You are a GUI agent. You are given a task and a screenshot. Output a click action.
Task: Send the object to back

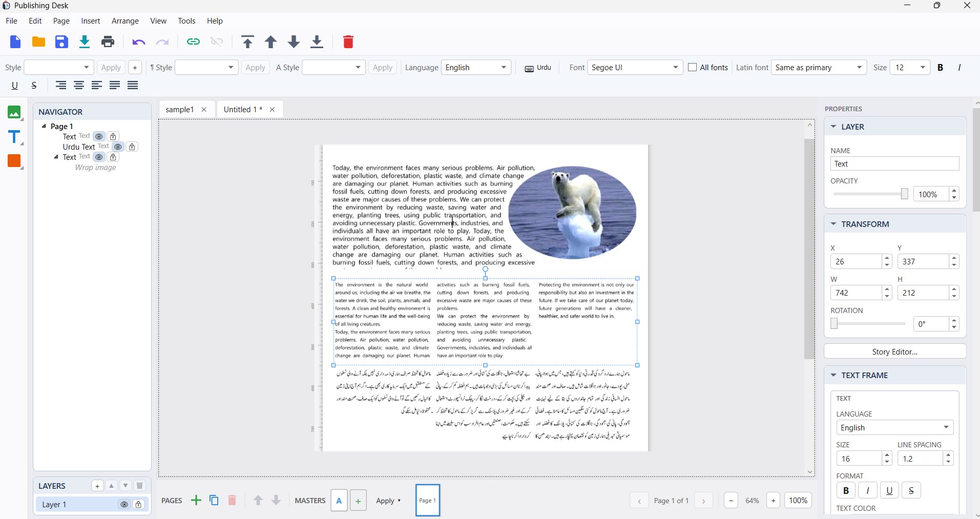317,42
